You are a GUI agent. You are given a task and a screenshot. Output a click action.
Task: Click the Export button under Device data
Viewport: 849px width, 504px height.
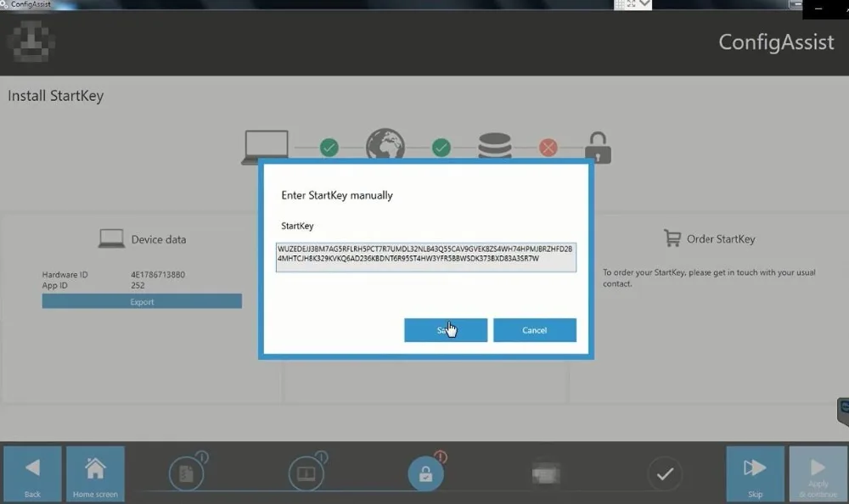point(142,301)
